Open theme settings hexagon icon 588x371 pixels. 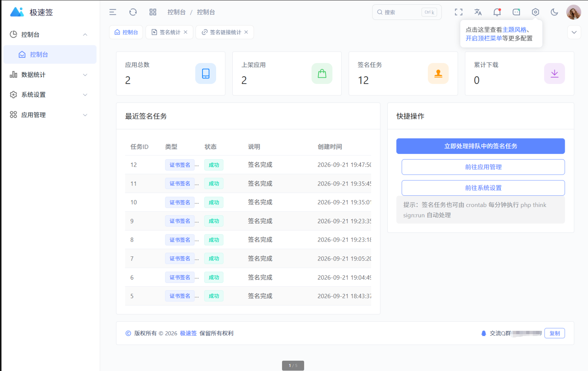(535, 12)
